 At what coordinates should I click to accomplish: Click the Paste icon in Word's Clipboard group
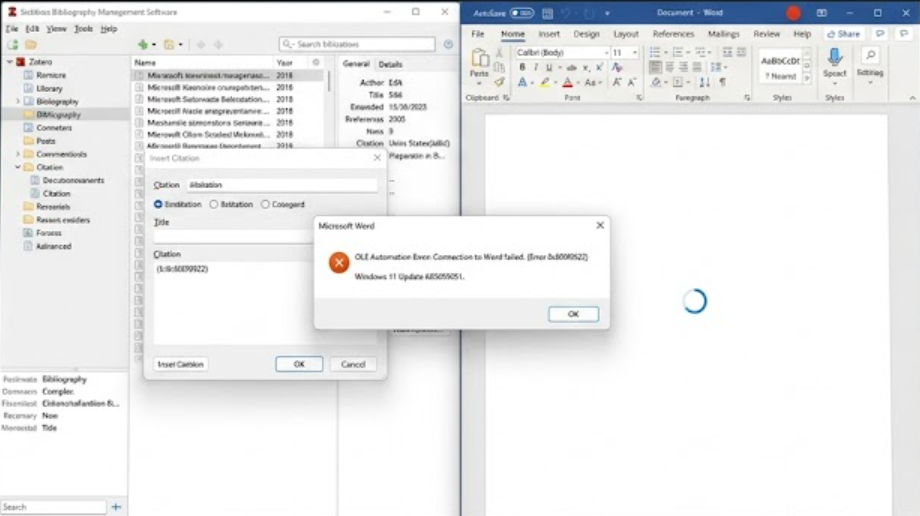click(479, 59)
